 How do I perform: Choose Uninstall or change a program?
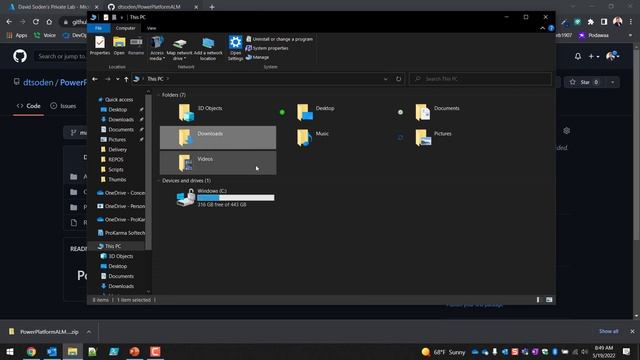[x=279, y=39]
